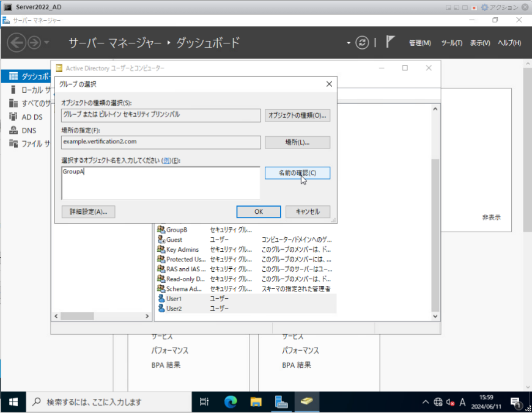Open the アクション menu in VM title bar
The width and height of the screenshot is (532, 413).
click(500, 7)
